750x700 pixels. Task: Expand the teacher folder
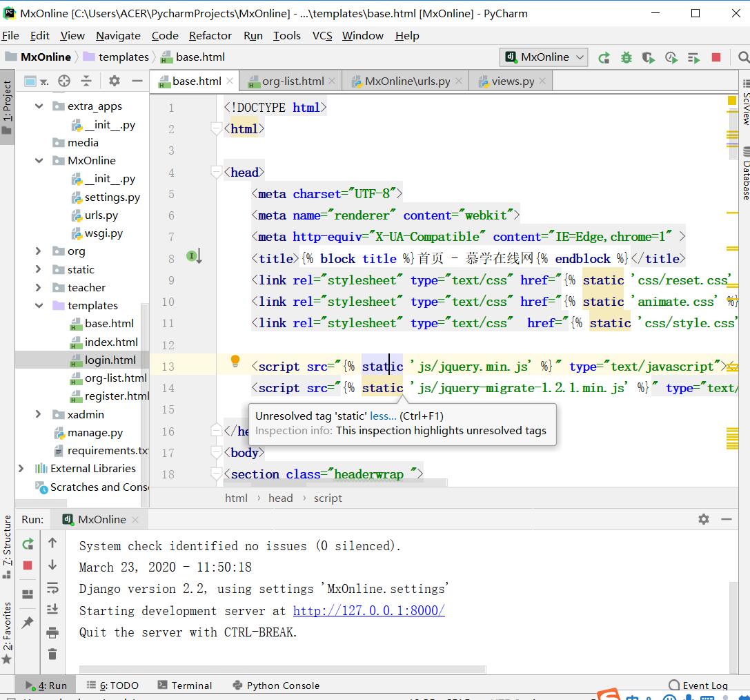pyautogui.click(x=38, y=288)
